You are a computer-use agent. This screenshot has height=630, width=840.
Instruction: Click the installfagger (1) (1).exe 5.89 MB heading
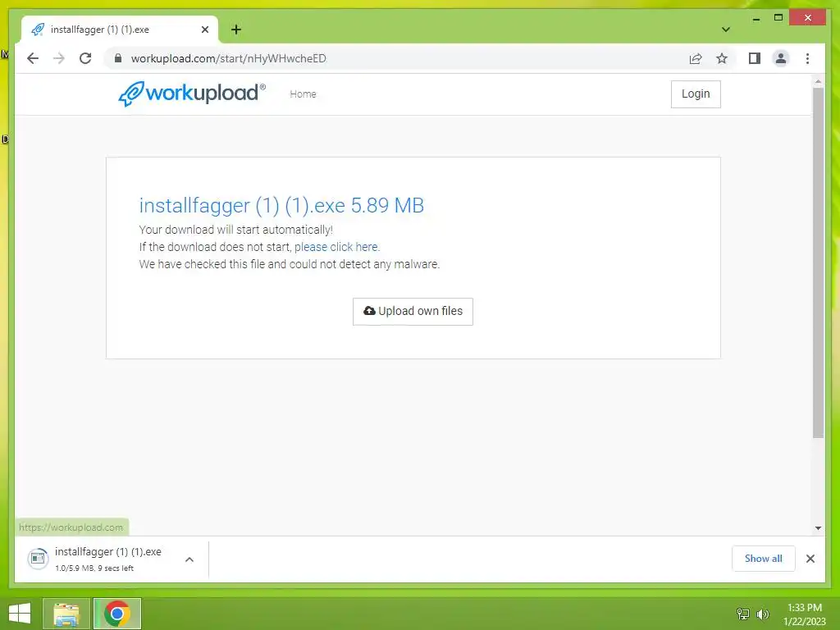tap(281, 205)
